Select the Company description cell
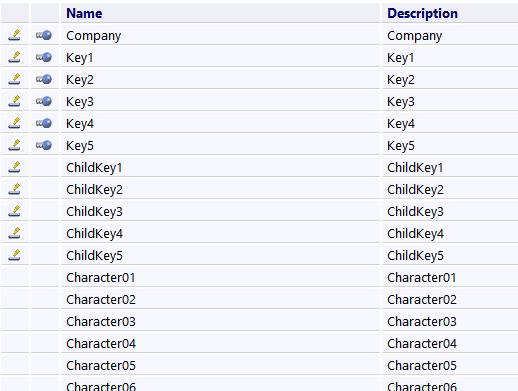The height and width of the screenshot is (391, 518). click(450, 35)
